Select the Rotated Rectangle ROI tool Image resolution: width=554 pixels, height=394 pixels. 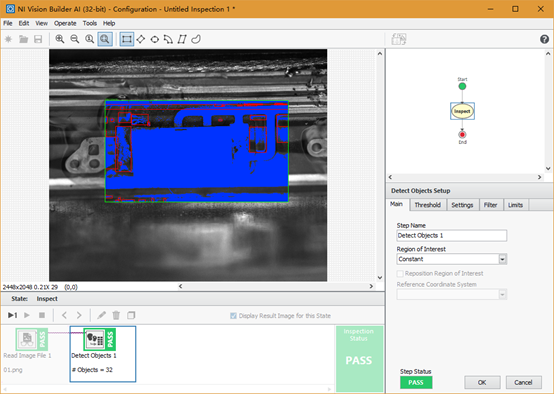click(x=141, y=39)
